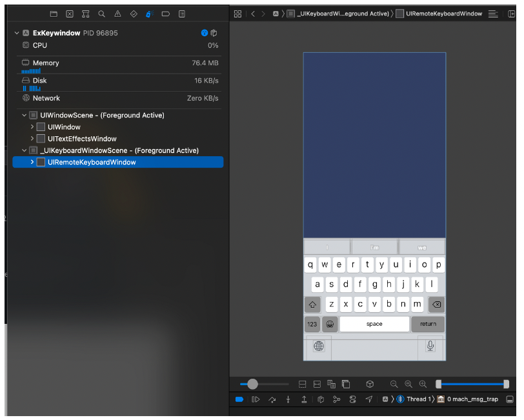The image size is (524, 420).
Task: Collapse the UIWindowScene tree node
Action: pyautogui.click(x=24, y=115)
